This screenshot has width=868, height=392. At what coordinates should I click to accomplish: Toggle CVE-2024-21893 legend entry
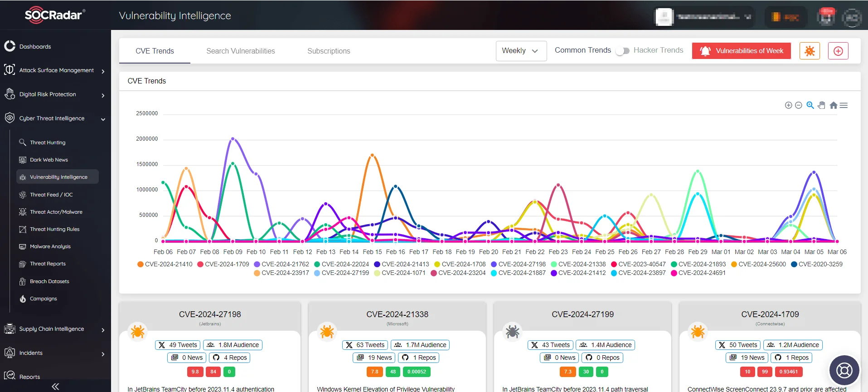[x=698, y=264]
